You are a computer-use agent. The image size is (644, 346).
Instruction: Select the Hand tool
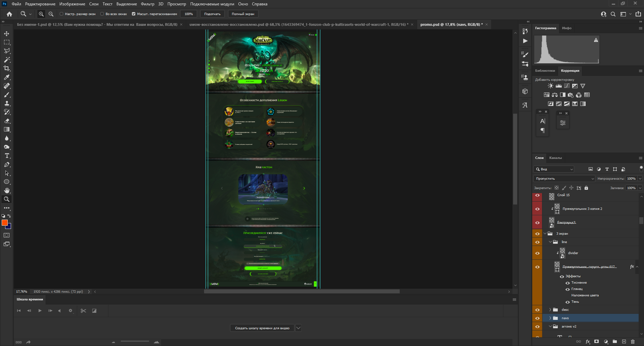(7, 190)
